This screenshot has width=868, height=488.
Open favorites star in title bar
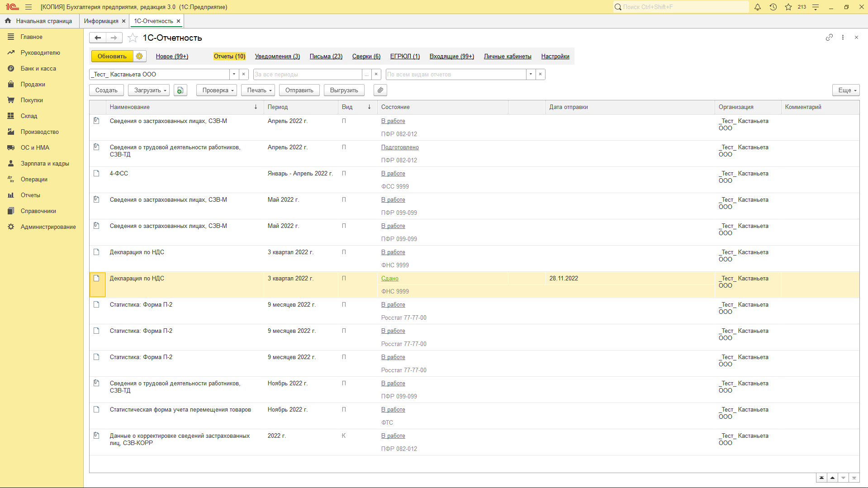click(x=788, y=7)
